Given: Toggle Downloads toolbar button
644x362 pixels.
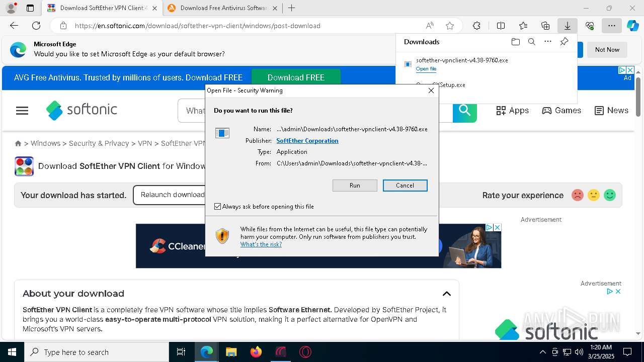Looking at the screenshot, I should 567,26.
